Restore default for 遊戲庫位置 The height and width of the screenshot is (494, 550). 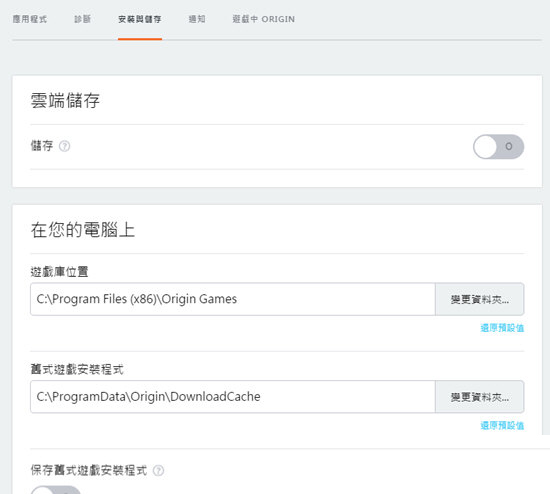pos(502,328)
